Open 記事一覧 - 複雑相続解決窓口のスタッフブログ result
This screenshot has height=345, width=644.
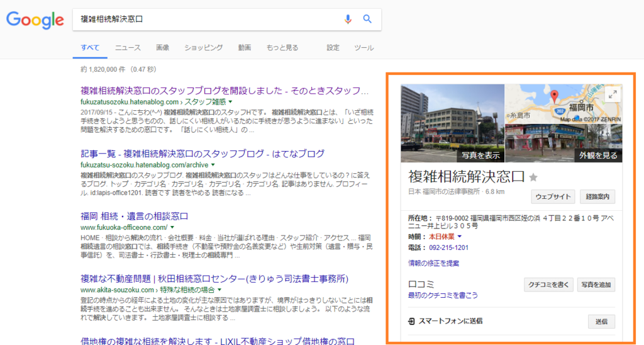pyautogui.click(x=203, y=154)
